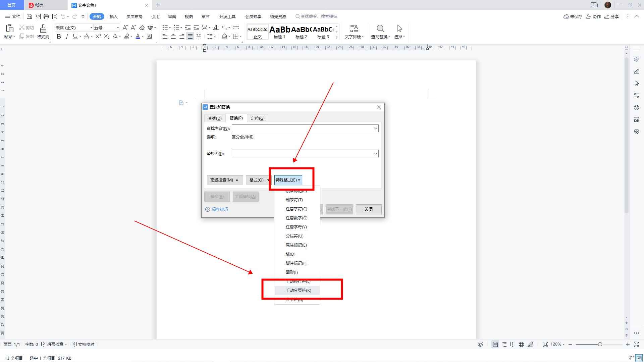Click into the Find content input field

(302, 128)
